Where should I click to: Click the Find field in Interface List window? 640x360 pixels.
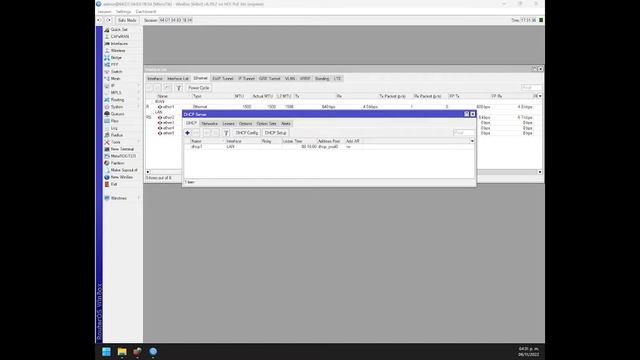(x=531, y=87)
